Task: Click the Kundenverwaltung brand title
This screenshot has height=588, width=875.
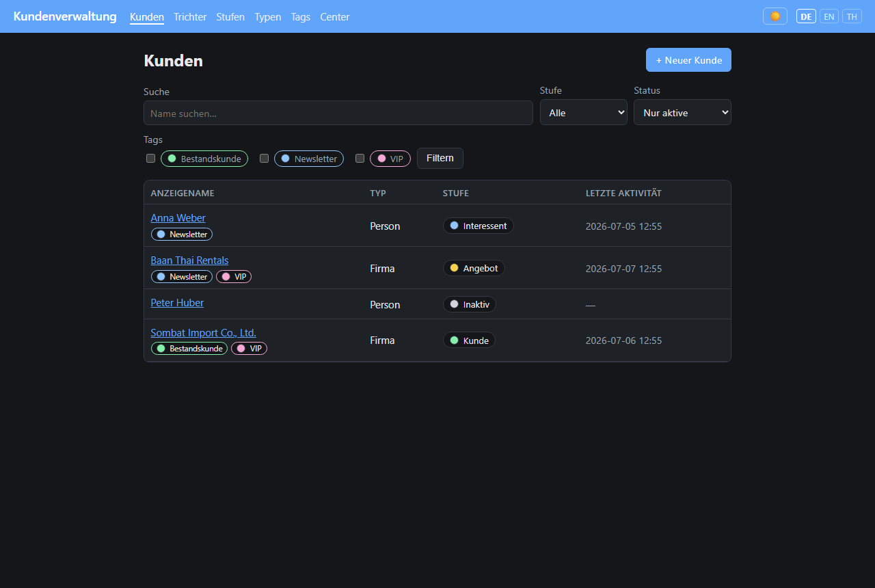Action: point(65,16)
